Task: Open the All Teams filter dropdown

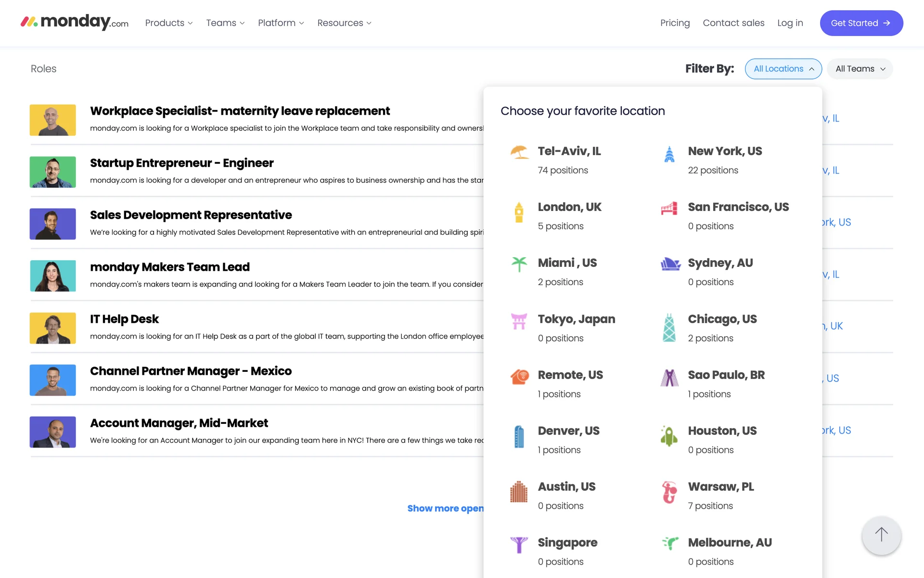Action: (860, 69)
